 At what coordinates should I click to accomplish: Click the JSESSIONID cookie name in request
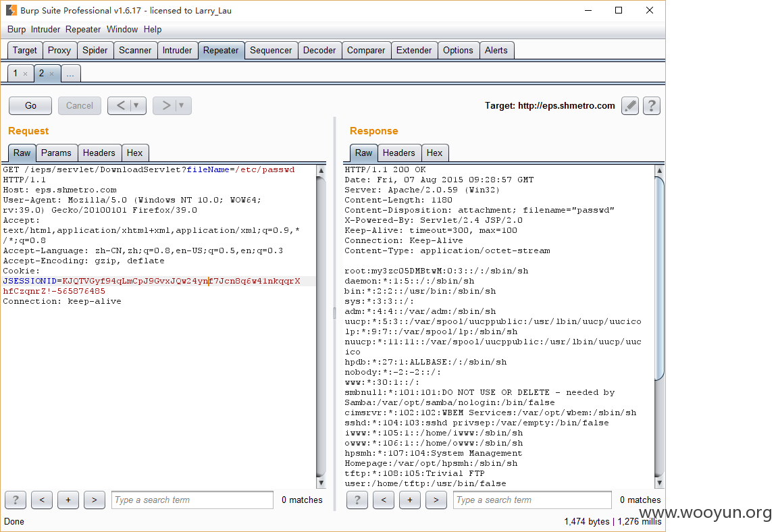point(30,281)
